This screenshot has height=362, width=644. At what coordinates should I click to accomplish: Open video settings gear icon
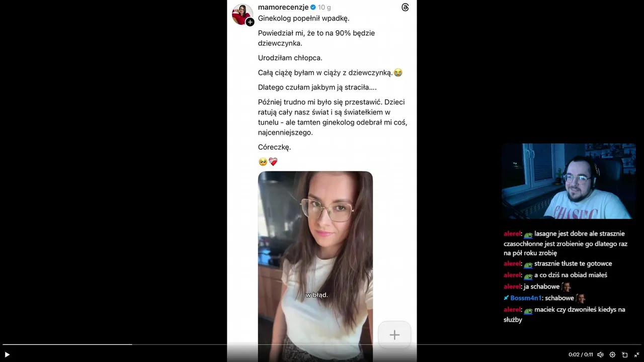coord(612,354)
